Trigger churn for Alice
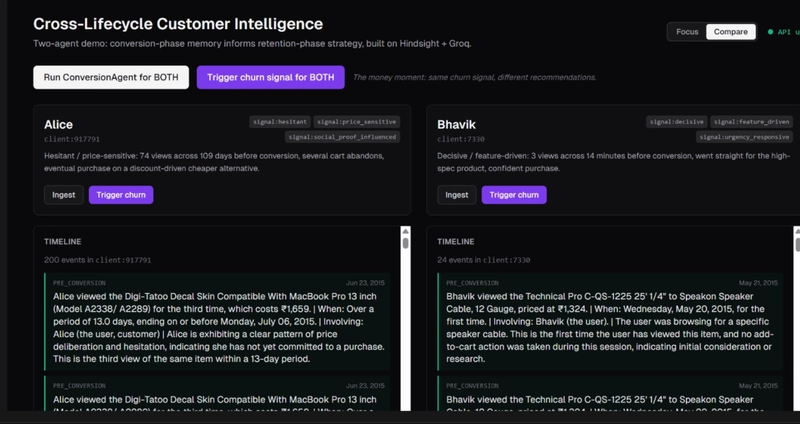 pos(121,195)
